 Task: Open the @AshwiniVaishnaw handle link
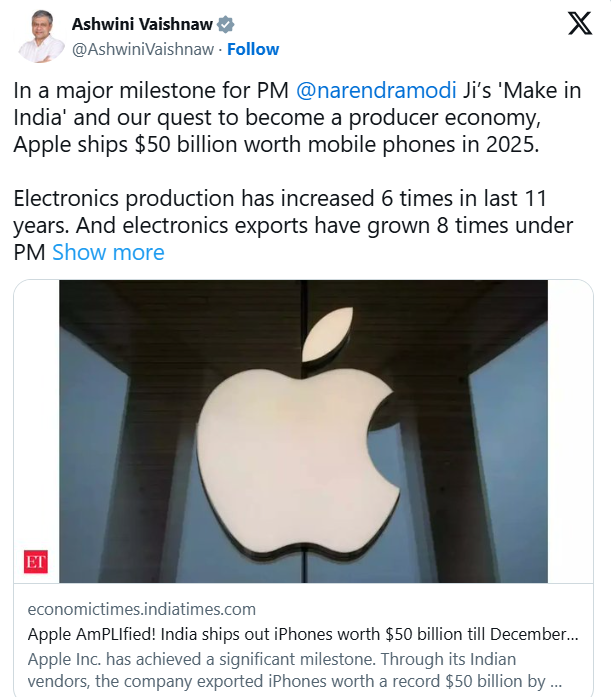pos(143,49)
